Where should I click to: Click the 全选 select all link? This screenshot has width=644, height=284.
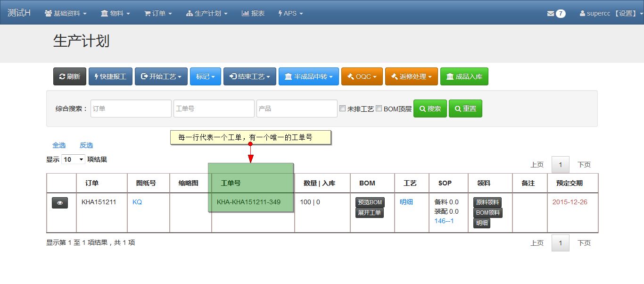[59, 145]
